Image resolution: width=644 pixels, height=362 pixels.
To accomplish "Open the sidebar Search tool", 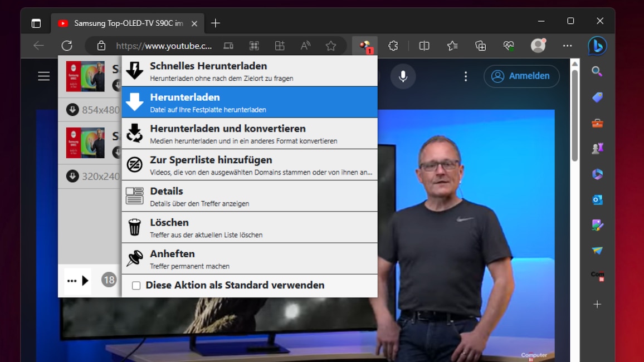I will pos(597,71).
